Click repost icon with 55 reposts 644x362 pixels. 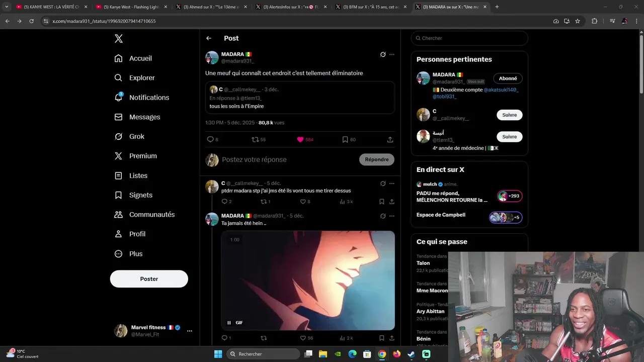[259, 139]
